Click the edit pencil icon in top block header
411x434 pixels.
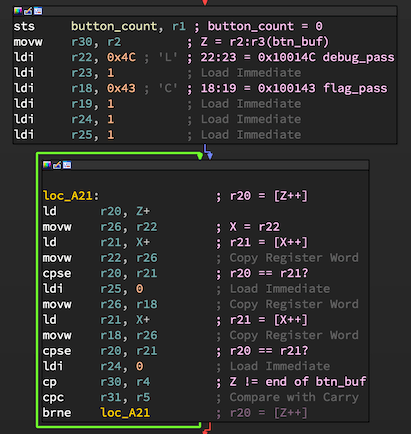click(x=28, y=11)
